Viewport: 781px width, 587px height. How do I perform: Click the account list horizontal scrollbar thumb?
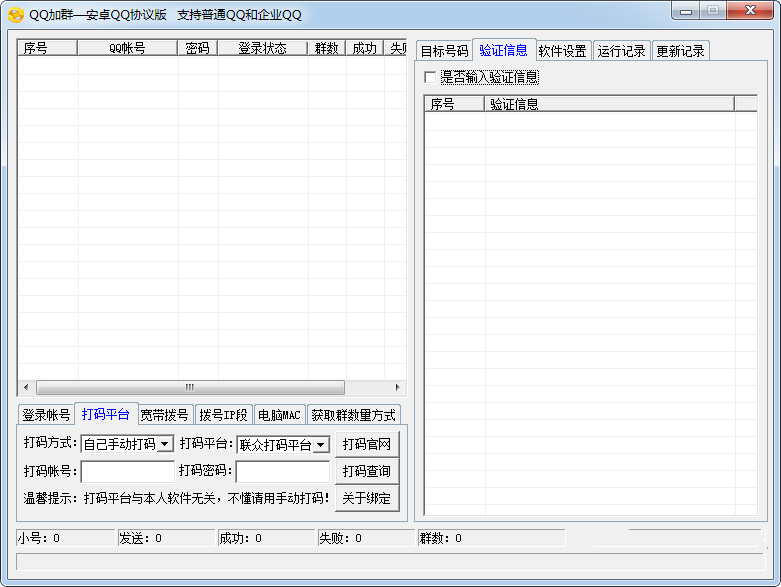(190, 387)
